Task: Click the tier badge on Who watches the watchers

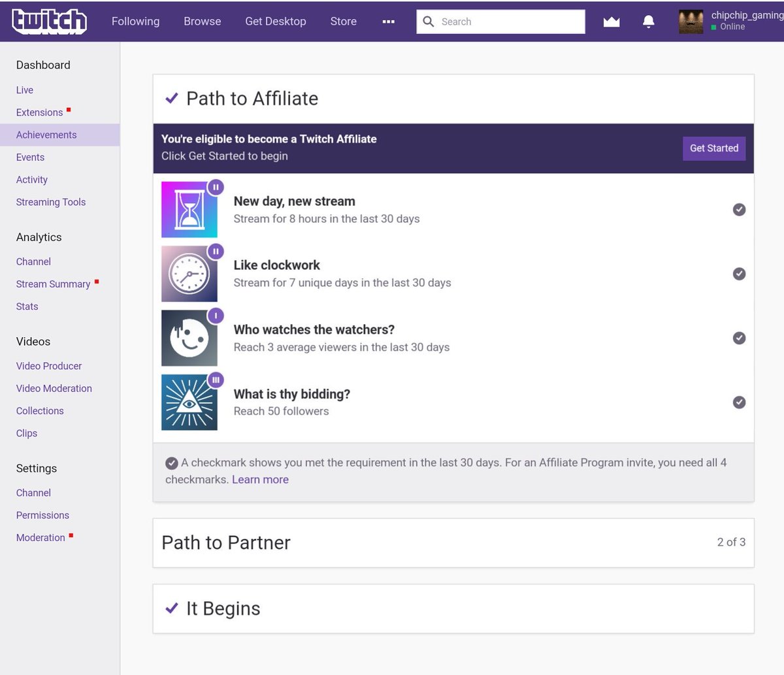Action: click(216, 316)
